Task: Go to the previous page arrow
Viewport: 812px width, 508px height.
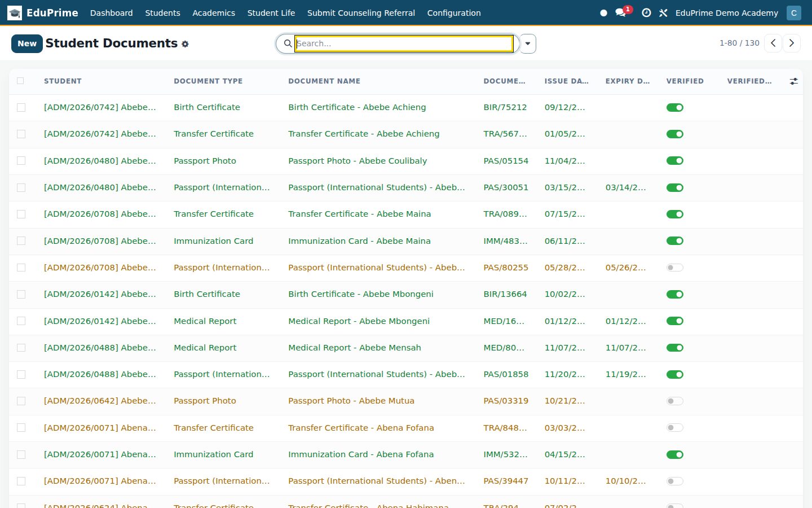Action: [773, 43]
